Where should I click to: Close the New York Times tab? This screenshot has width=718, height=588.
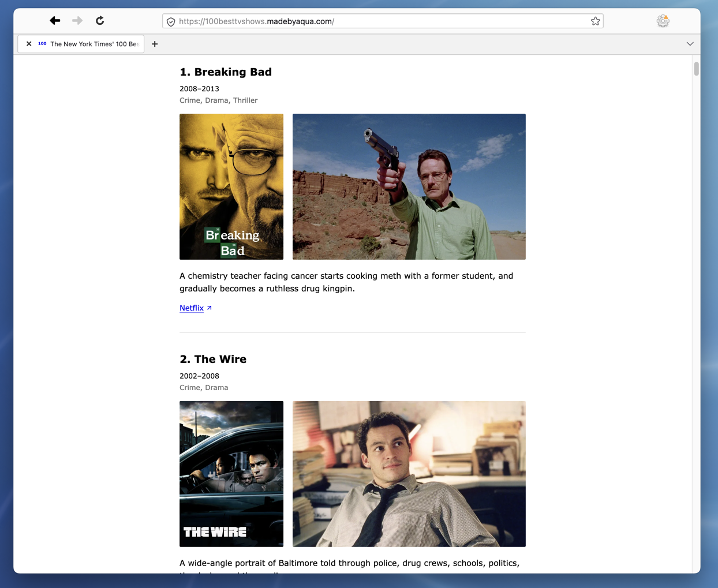click(x=29, y=44)
